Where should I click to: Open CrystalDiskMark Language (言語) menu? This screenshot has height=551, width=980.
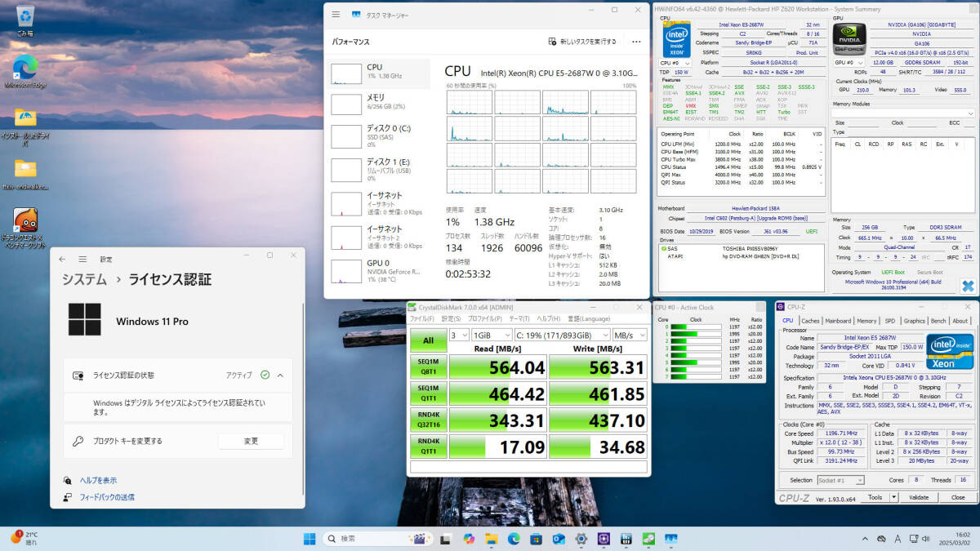pyautogui.click(x=589, y=318)
